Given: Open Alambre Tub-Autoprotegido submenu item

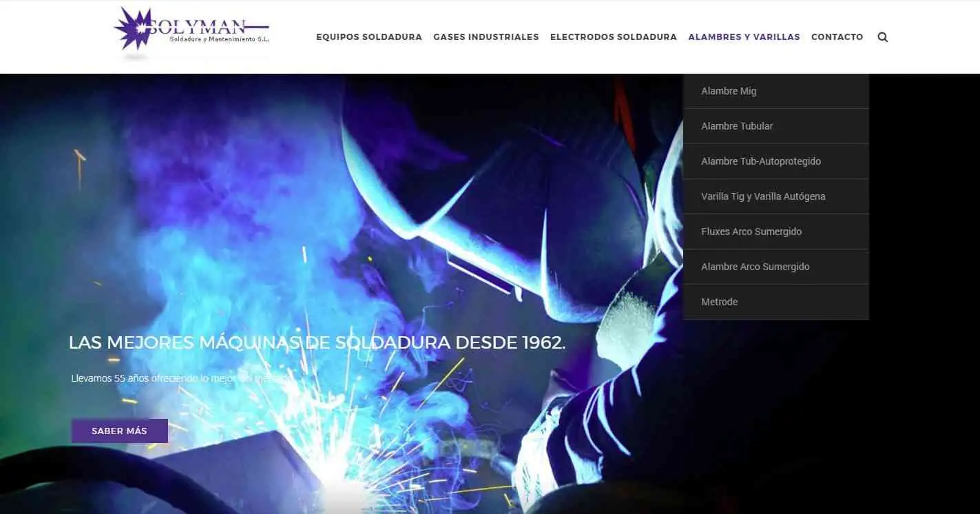Looking at the screenshot, I should [x=761, y=161].
